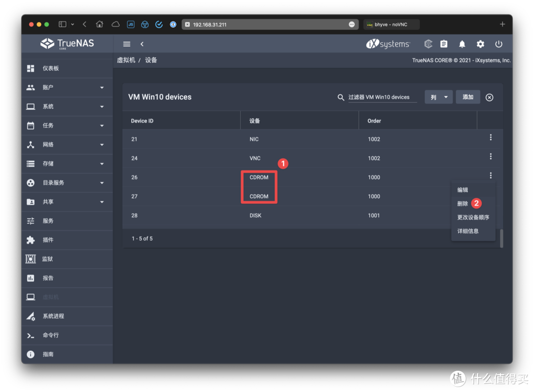Open settings gear icon in top bar
This screenshot has height=392, width=534.
pyautogui.click(x=480, y=44)
